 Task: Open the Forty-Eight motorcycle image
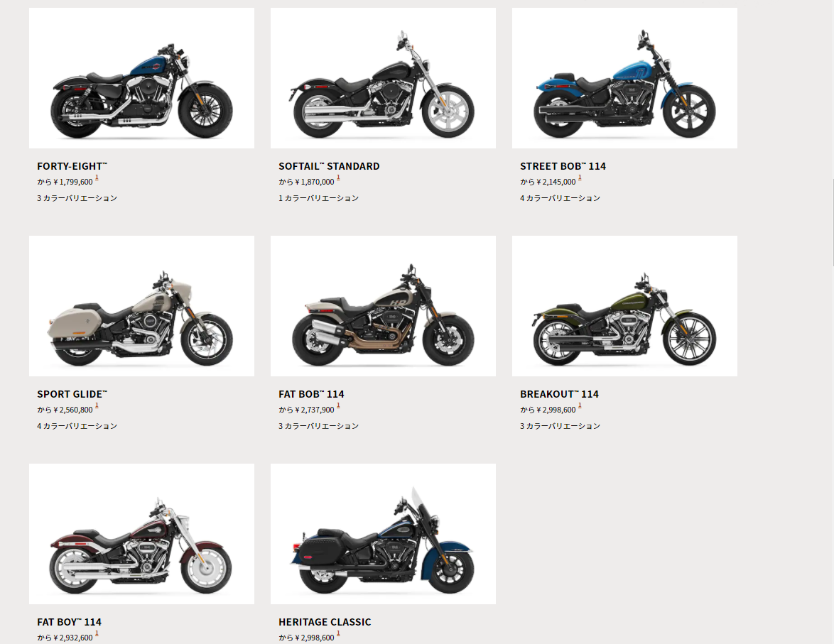click(141, 77)
